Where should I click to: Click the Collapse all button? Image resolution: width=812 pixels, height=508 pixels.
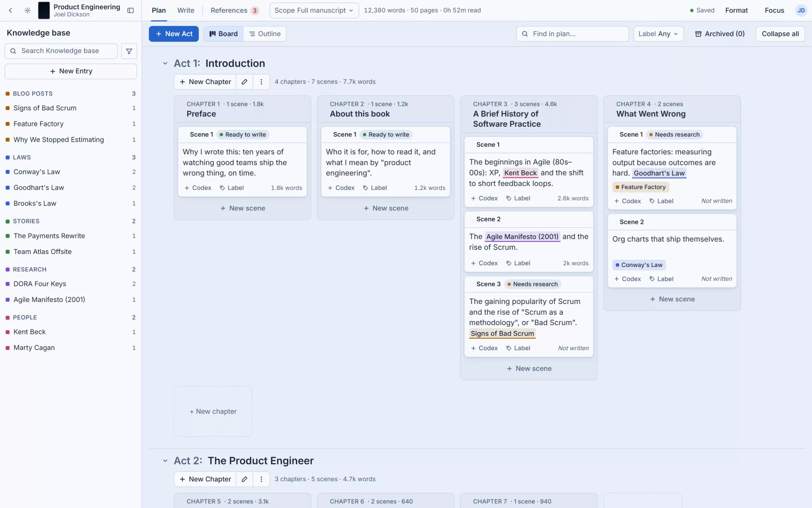click(780, 34)
